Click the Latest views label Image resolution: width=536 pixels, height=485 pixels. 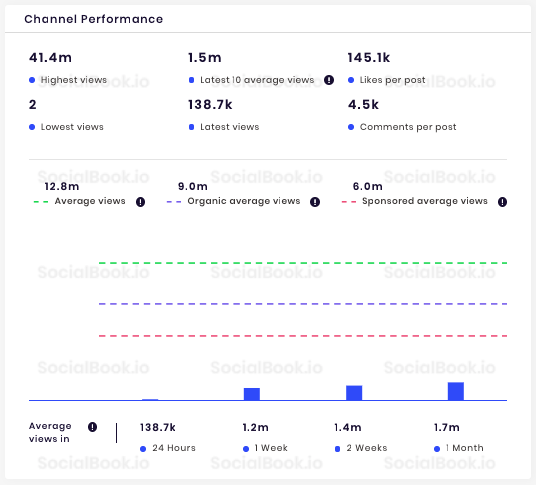tap(230, 127)
